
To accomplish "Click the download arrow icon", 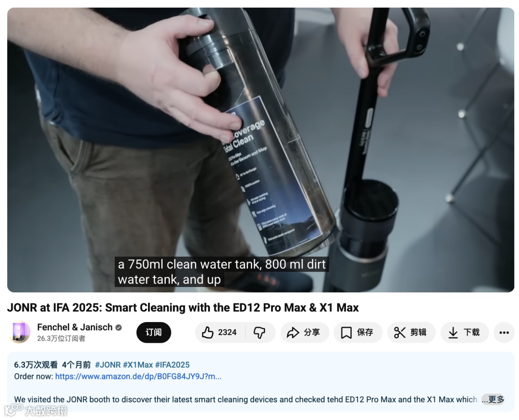I will click(453, 332).
